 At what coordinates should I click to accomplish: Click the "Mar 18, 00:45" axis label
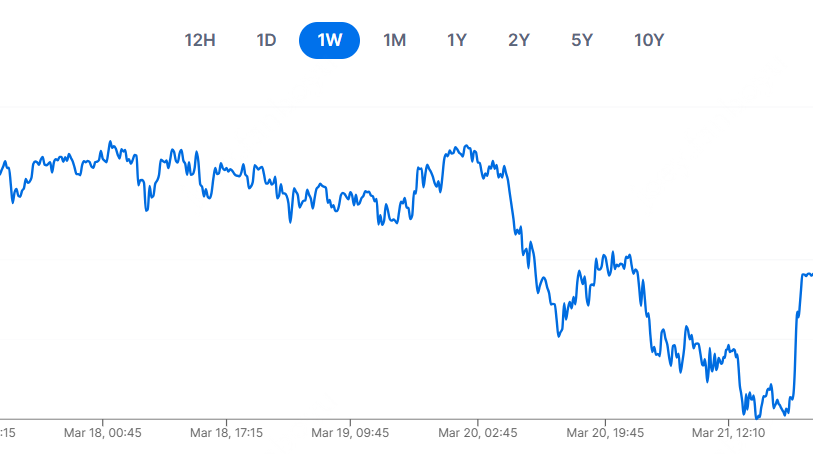click(105, 433)
